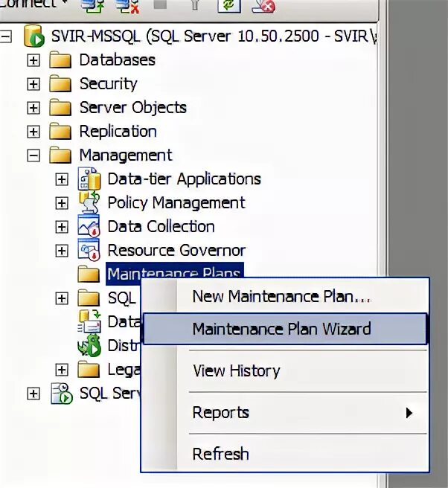Expand the Resource Governor node

(62, 251)
